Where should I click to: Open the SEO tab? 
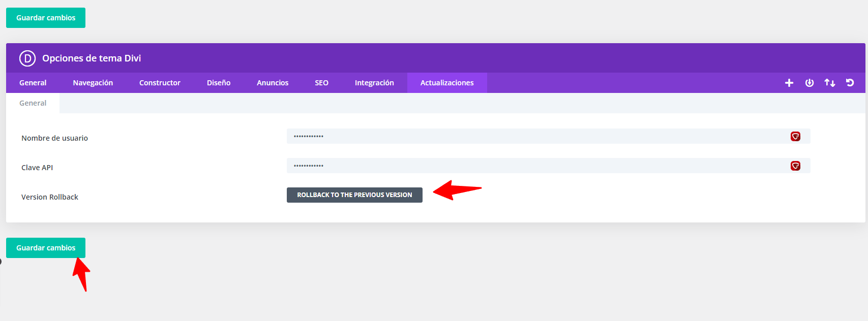pyautogui.click(x=321, y=83)
